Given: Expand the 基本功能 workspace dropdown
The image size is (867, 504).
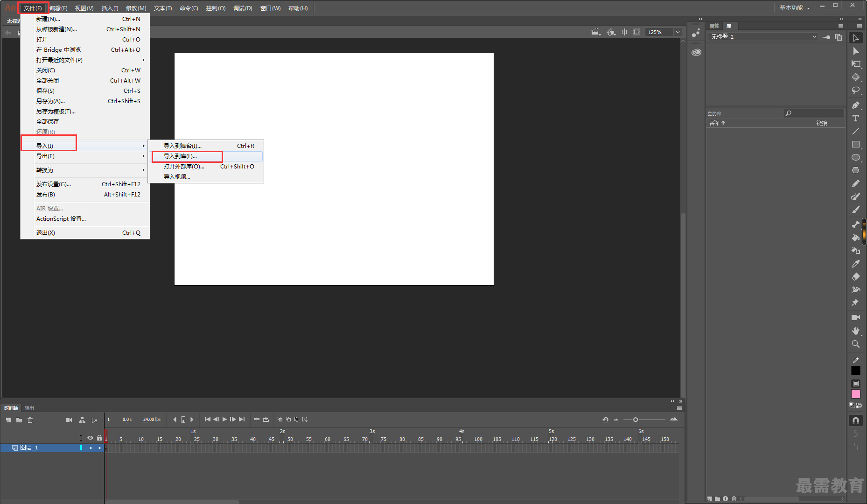Looking at the screenshot, I should [795, 8].
